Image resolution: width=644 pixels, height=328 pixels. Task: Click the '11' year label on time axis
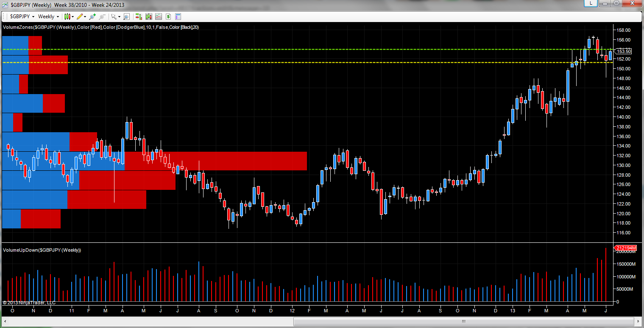[71, 311]
